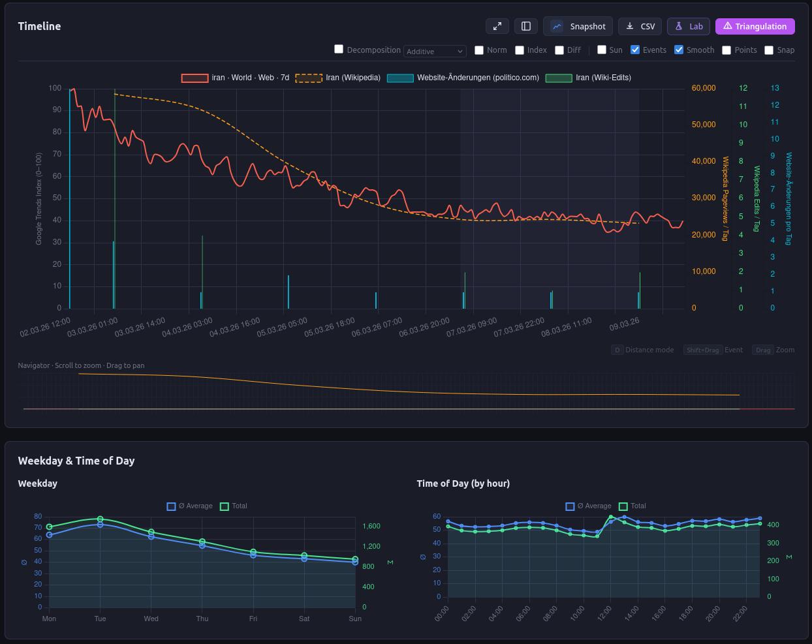The image size is (812, 644).
Task: Toggle the Time of Day Total legend
Action: [623, 506]
